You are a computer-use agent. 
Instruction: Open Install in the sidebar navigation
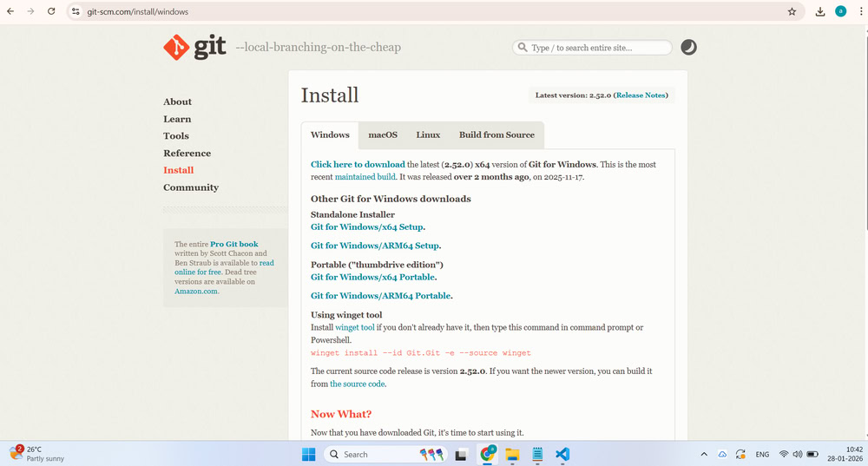coord(178,170)
